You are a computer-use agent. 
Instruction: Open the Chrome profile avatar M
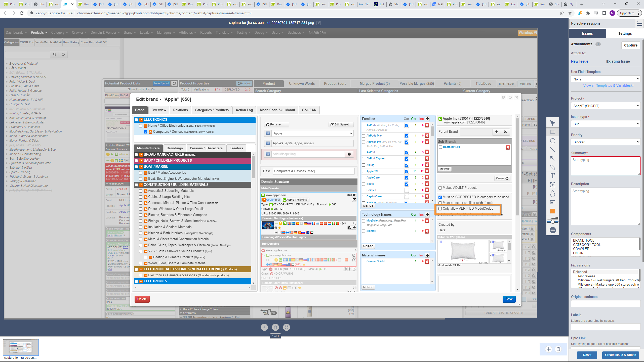(612, 13)
